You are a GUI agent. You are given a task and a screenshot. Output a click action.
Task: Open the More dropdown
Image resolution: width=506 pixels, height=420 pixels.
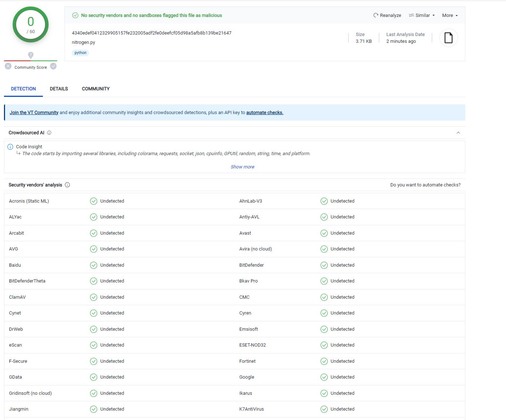pyautogui.click(x=449, y=15)
